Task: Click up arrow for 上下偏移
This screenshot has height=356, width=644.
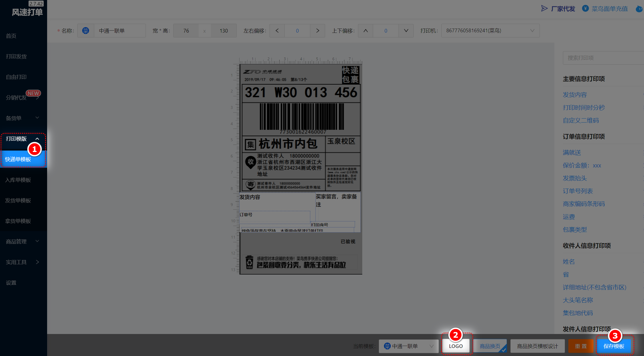Action: point(365,31)
